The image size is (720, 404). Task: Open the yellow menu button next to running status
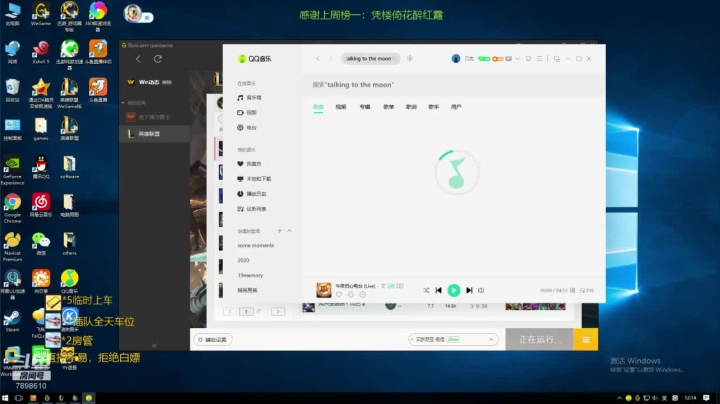[585, 340]
